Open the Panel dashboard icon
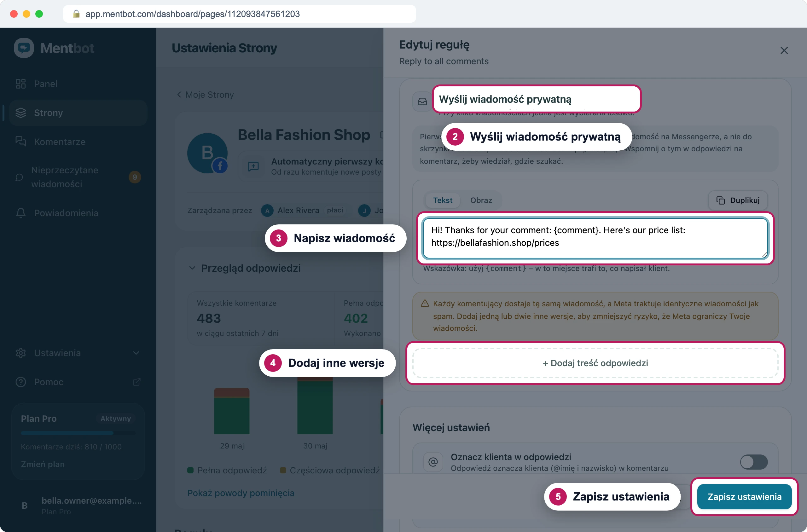Screen dimensions: 807x532 coord(21,84)
